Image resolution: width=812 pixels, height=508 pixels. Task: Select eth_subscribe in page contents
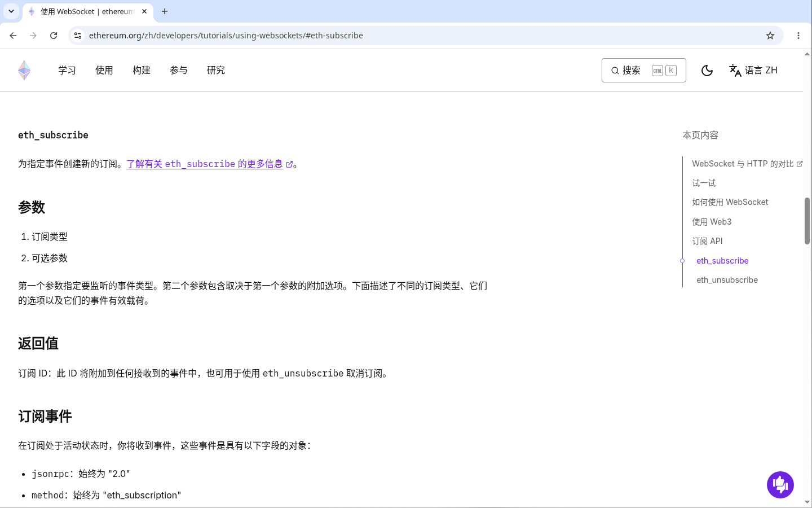(722, 261)
